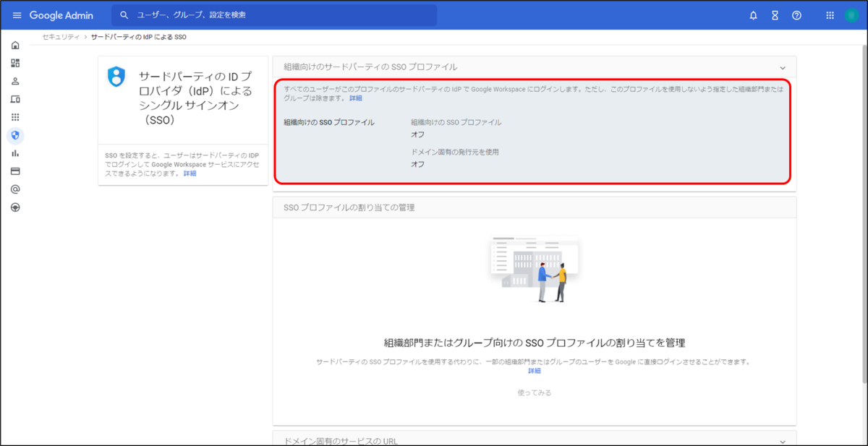Click the search field in the top bar
This screenshot has width=868, height=446.
[273, 14]
